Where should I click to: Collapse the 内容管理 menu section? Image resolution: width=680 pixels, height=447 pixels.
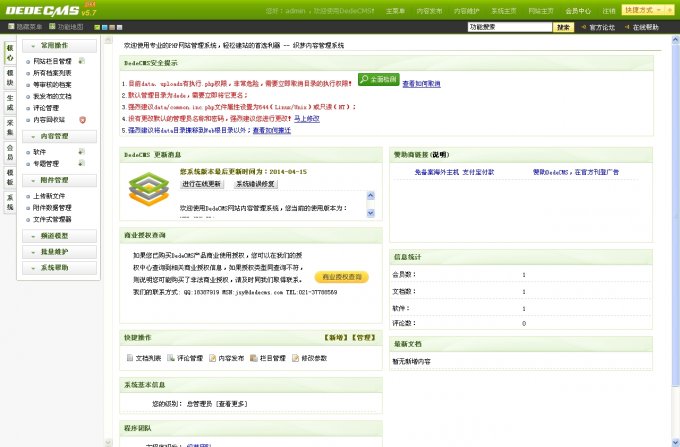tap(59, 136)
